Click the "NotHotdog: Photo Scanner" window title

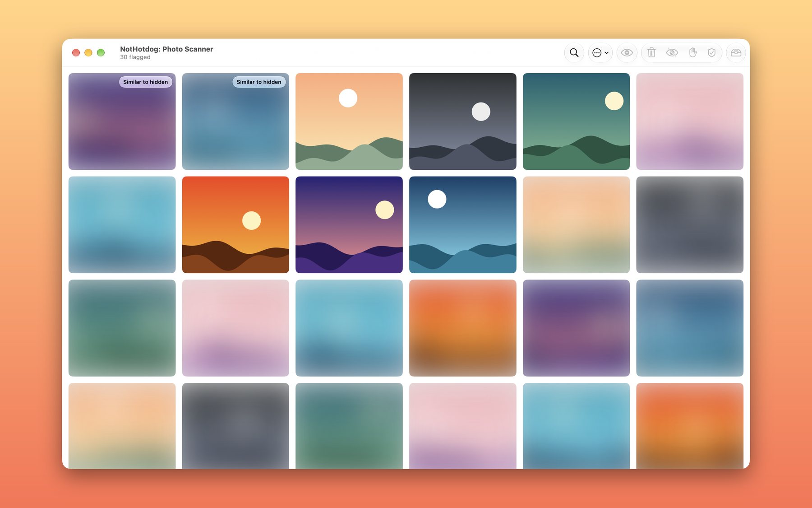pos(166,49)
